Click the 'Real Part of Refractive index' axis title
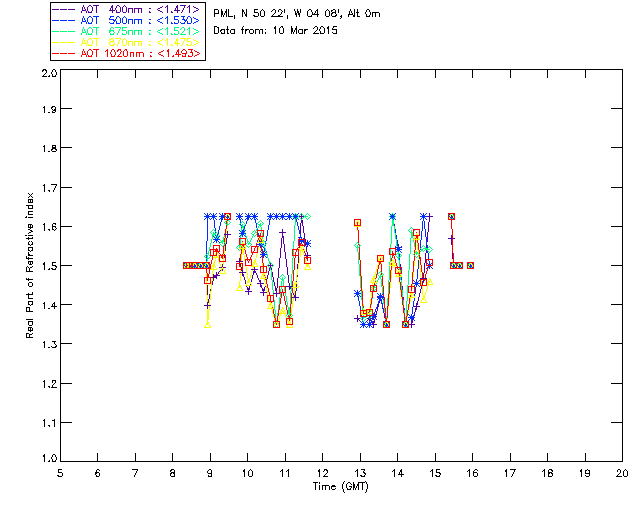This screenshot has height=512, width=640. [x=30, y=265]
